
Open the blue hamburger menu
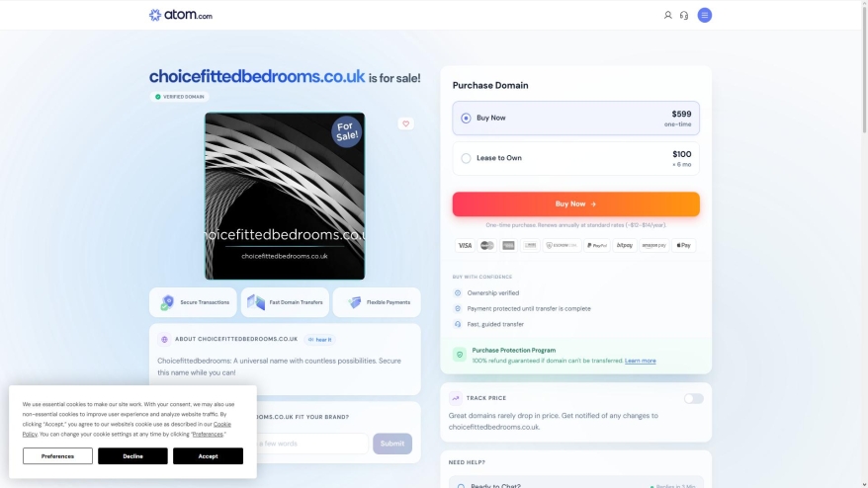[x=704, y=15]
